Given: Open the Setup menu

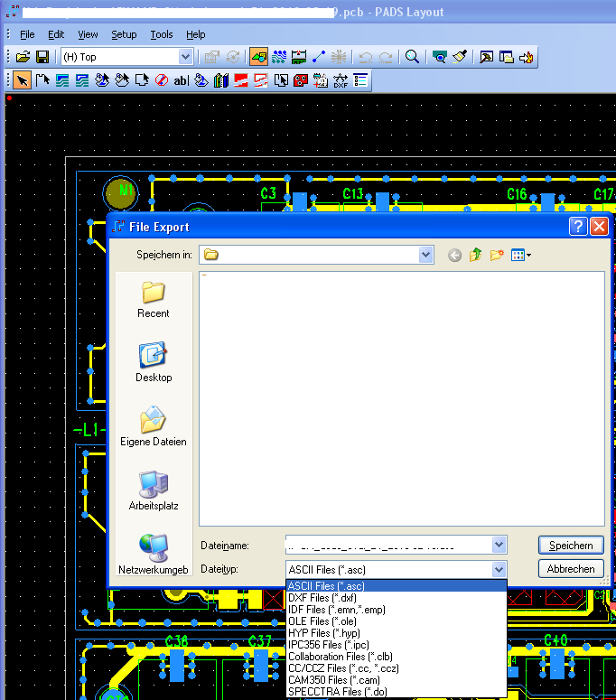Looking at the screenshot, I should point(124,34).
